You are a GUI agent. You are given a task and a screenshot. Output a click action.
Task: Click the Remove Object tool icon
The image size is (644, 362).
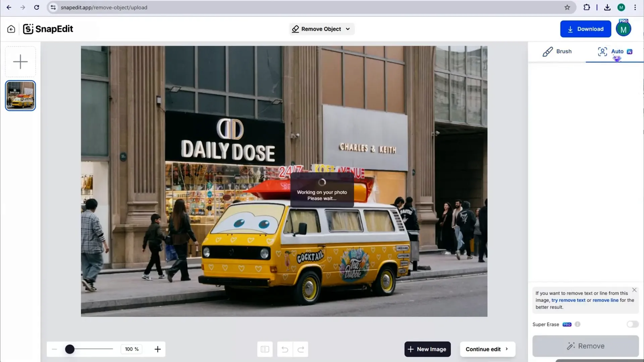294,29
